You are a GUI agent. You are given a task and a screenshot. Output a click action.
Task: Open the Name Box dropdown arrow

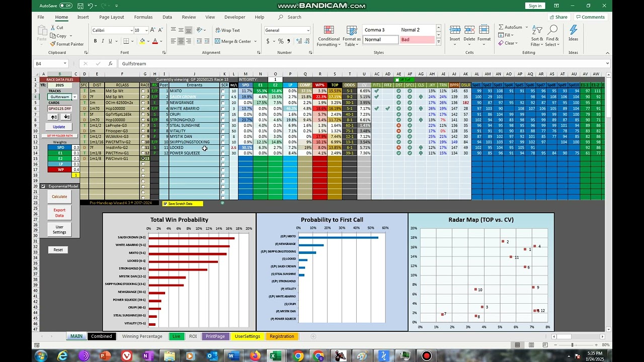[x=65, y=63]
